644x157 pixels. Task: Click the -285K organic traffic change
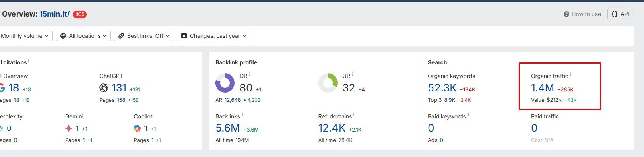[566, 90]
